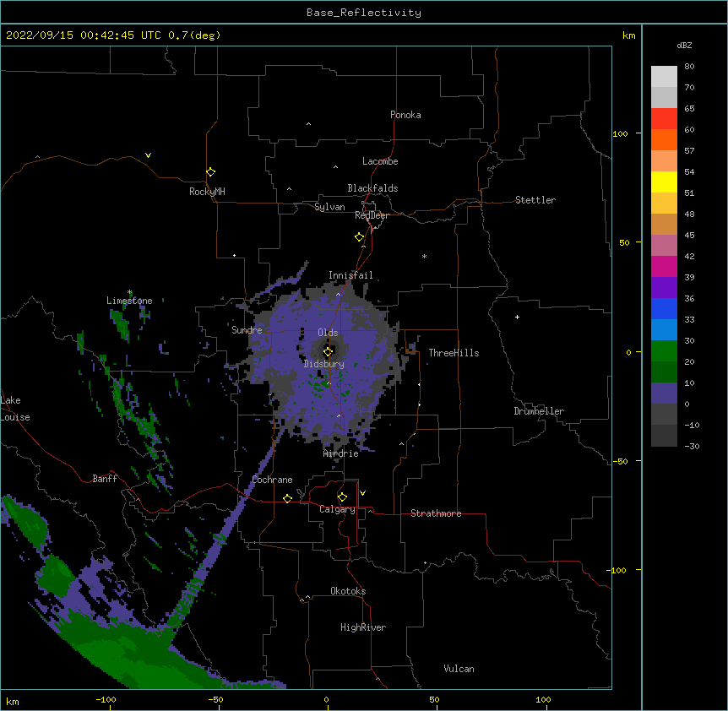Click the white plus marker north of Drumheller
728x711 pixels.
(517, 317)
